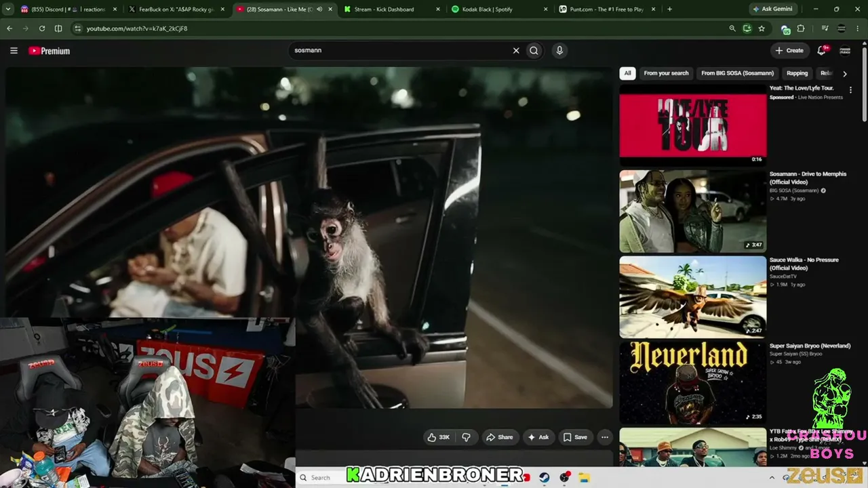Go to YouTube Premium home logo

coord(50,51)
